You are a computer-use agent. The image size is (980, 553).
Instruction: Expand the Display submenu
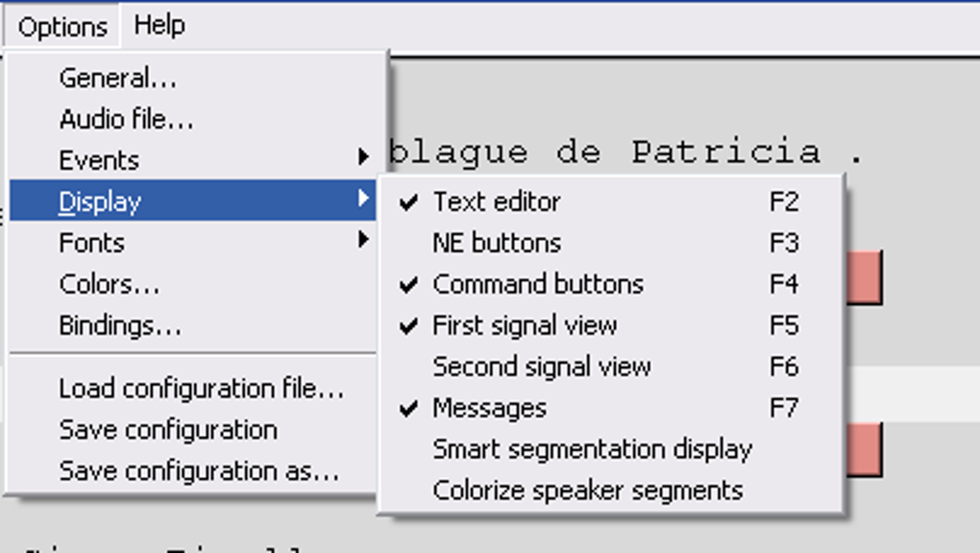pyautogui.click(x=100, y=202)
